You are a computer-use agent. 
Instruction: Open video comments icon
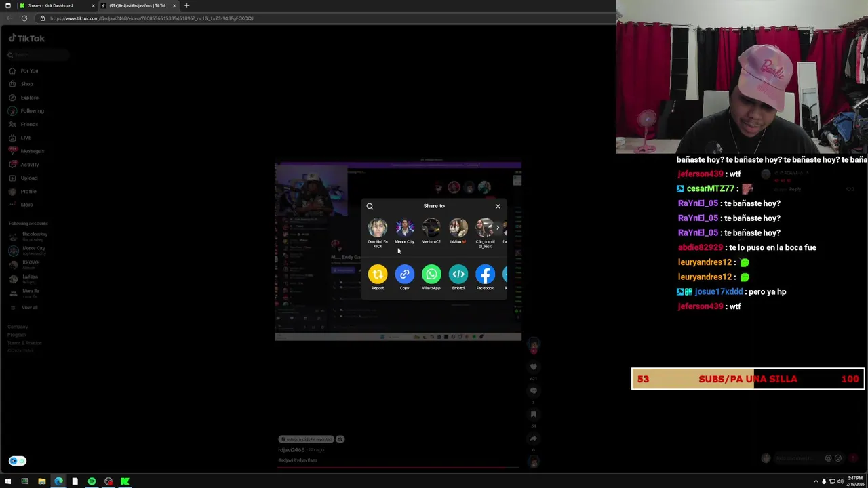pyautogui.click(x=534, y=390)
